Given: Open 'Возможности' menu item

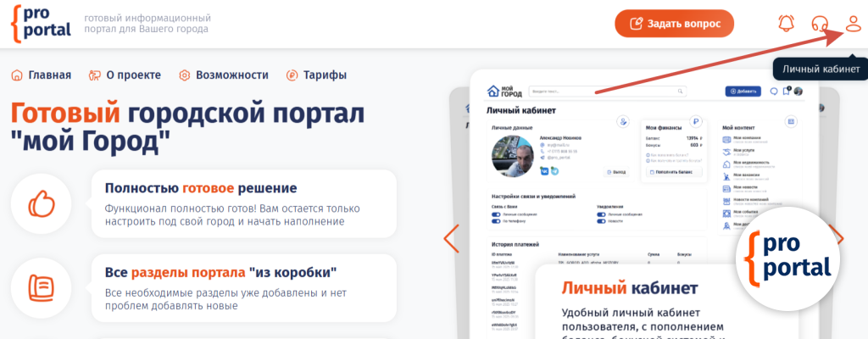Looking at the screenshot, I should pos(224,75).
